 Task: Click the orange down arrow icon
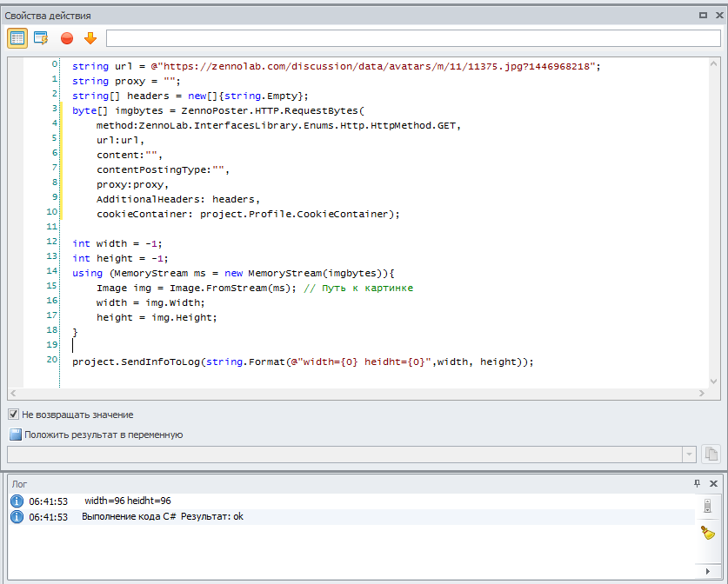click(x=90, y=37)
